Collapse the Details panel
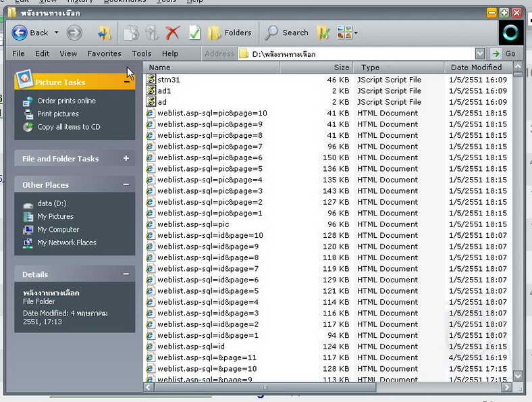The height and width of the screenshot is (402, 532). 126,274
